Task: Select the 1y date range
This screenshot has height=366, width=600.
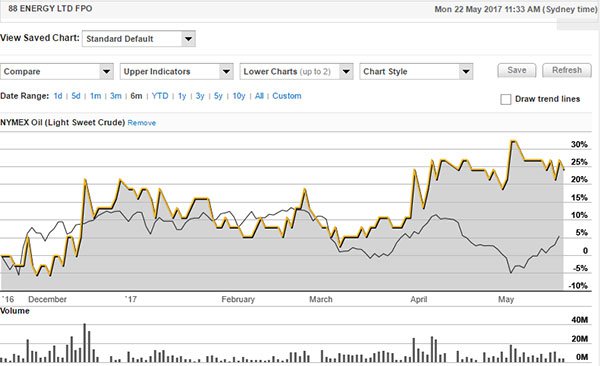Action: pos(182,96)
